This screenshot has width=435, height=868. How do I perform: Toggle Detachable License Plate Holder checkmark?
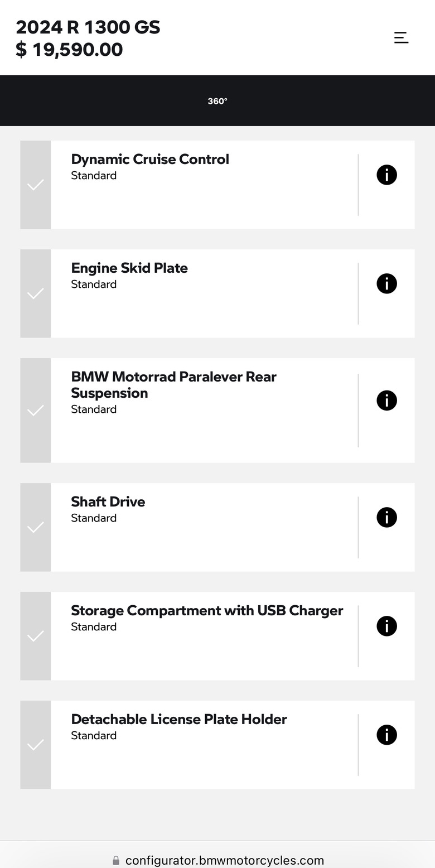tap(36, 745)
